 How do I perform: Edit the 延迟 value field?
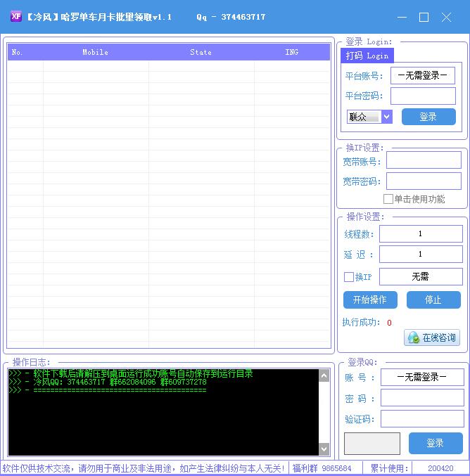click(421, 254)
